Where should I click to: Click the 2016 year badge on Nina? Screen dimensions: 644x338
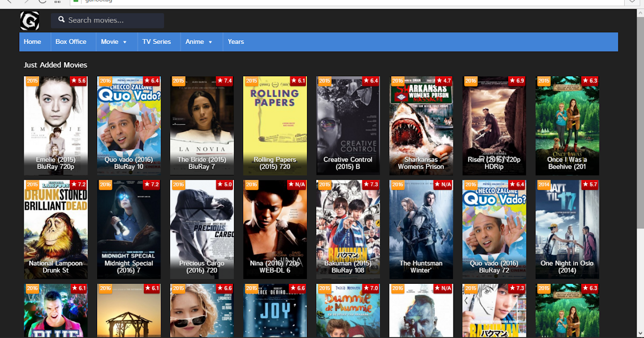(x=252, y=185)
